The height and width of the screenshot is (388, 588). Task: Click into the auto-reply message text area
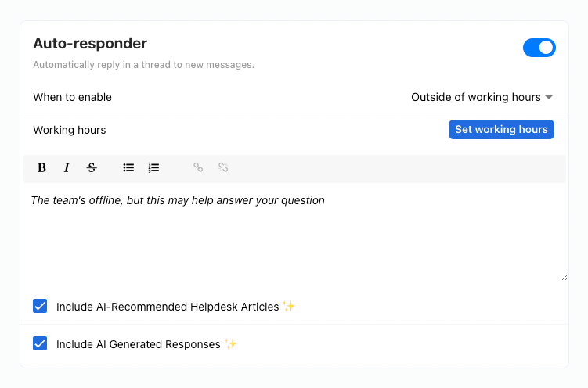pos(294,235)
